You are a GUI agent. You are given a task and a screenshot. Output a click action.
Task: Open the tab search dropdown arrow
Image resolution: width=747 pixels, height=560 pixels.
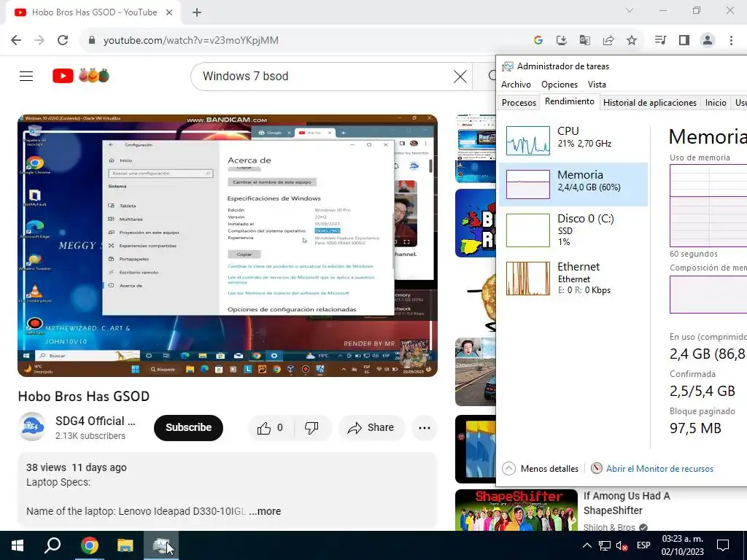630,10
